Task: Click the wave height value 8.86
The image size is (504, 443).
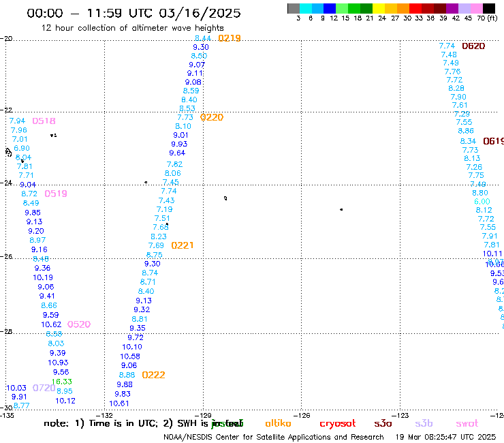Action: (466, 131)
